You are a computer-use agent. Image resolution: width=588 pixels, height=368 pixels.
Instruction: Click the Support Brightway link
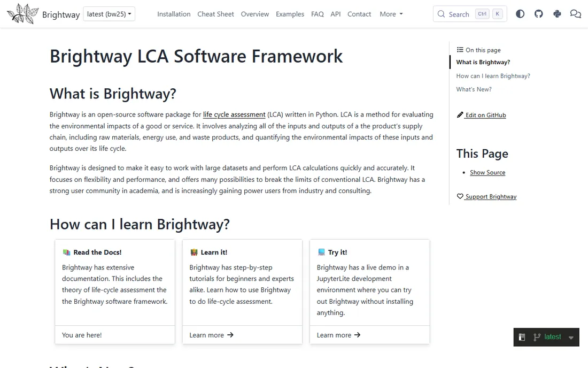click(x=491, y=196)
